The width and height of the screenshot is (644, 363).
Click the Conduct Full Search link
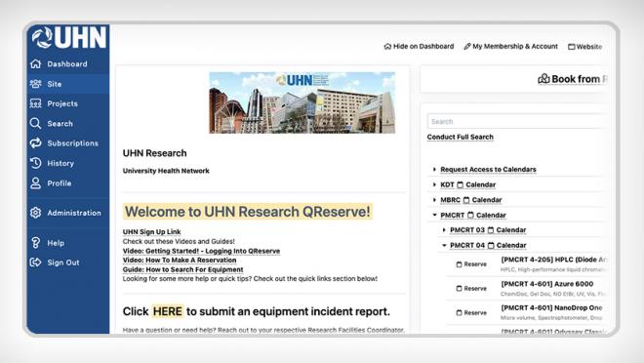coord(460,137)
